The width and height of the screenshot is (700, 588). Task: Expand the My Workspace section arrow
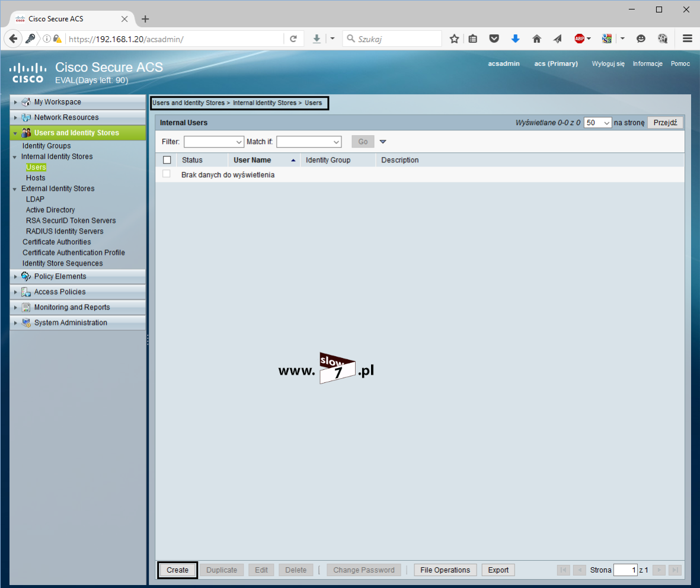tap(15, 102)
